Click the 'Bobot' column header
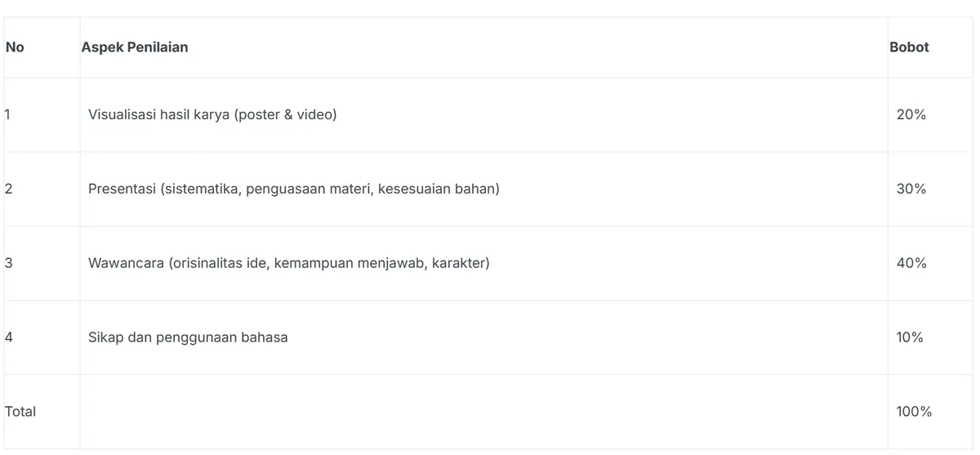Viewport: 980px width, 455px height. pyautogui.click(x=909, y=47)
